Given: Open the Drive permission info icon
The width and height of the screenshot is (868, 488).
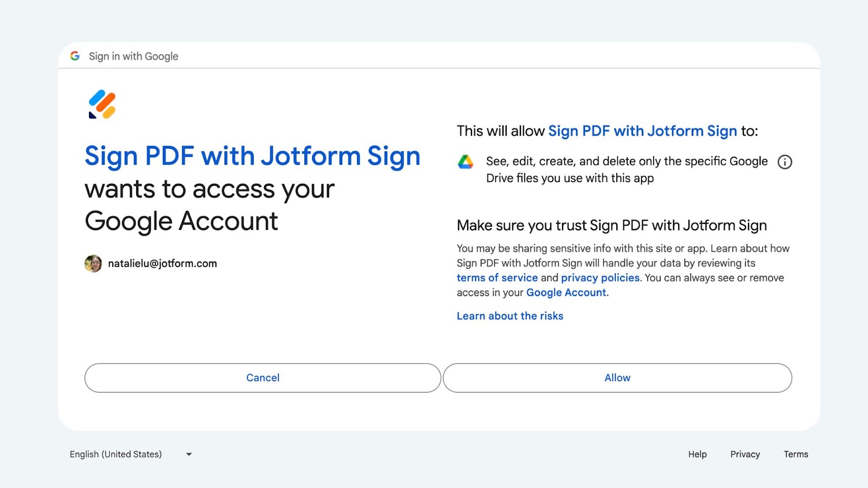Looking at the screenshot, I should pos(784,162).
